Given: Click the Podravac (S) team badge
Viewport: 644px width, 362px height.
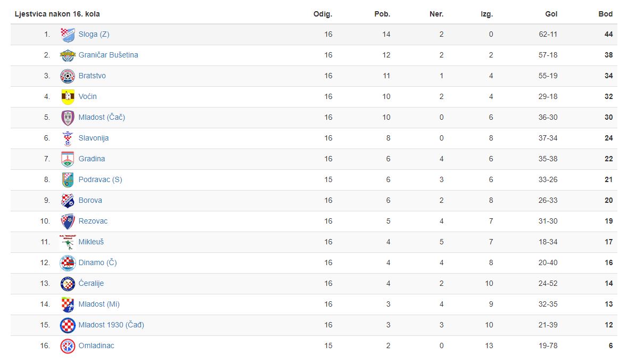Looking at the screenshot, I should [68, 179].
